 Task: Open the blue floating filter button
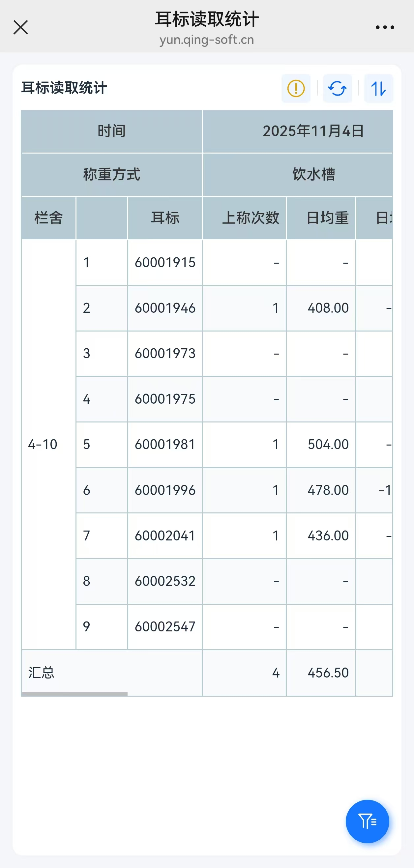click(367, 821)
